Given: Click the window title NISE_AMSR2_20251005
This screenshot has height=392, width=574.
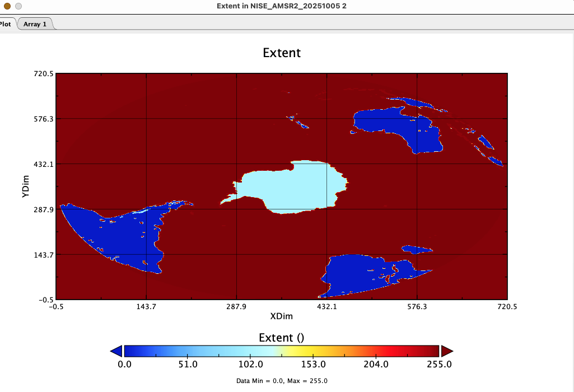Looking at the screenshot, I should pyautogui.click(x=287, y=7).
